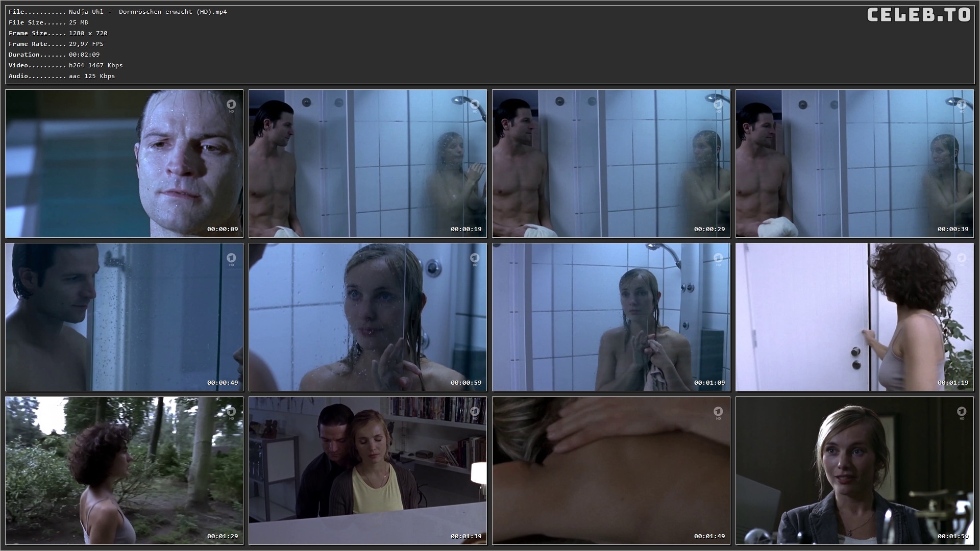This screenshot has width=980, height=551.
Task: Select the last frame at 00:01:59
Action: click(854, 470)
